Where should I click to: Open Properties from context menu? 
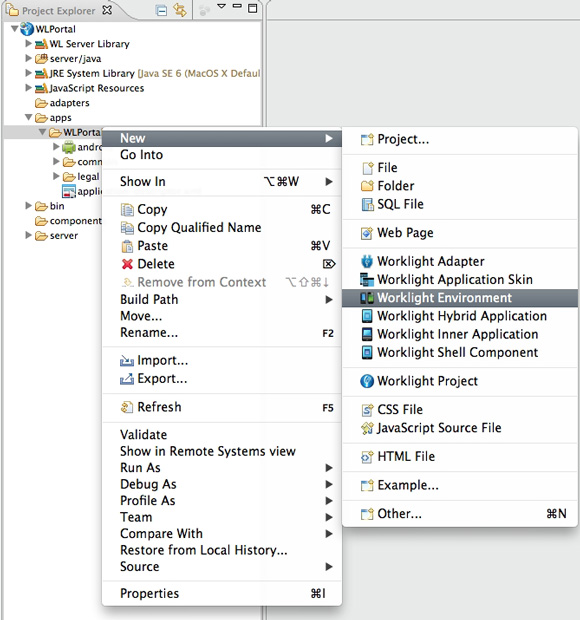click(x=222, y=594)
